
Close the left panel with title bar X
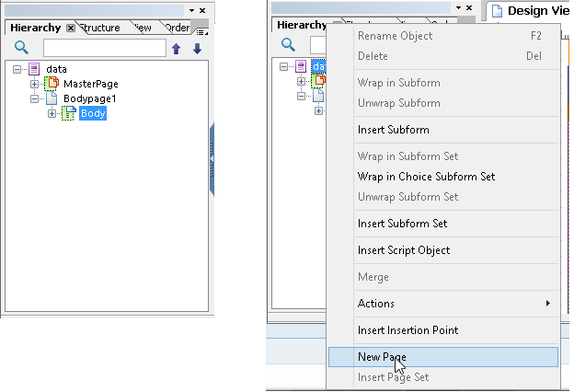202,11
